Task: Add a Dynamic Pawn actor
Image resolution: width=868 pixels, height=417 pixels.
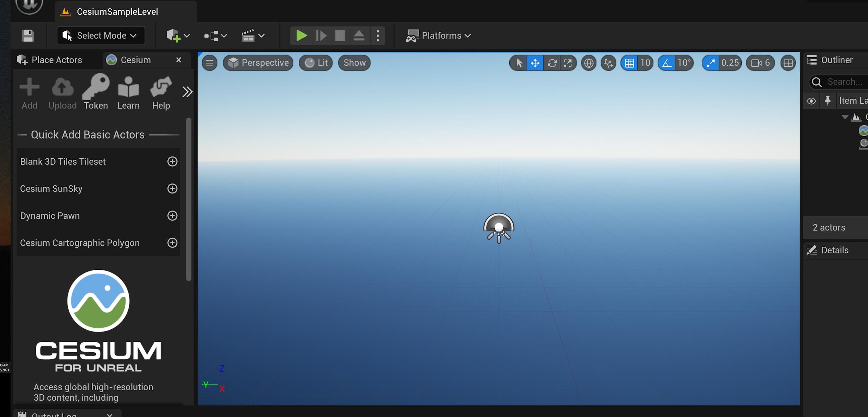Action: click(x=172, y=216)
